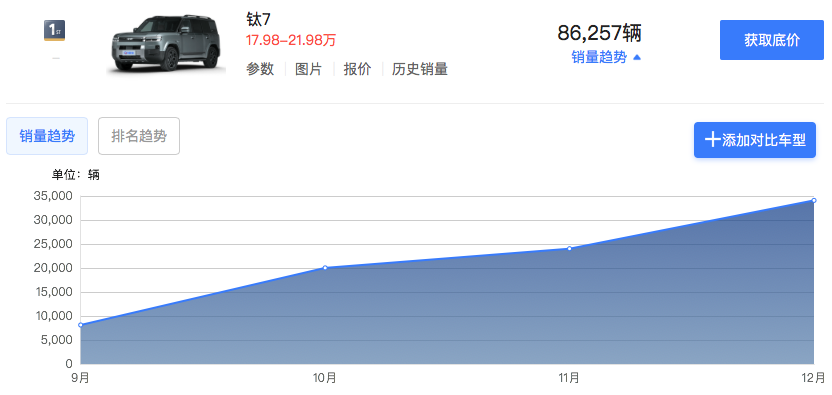Click the 5,000 y-axis label
This screenshot has width=832, height=395.
tap(57, 340)
